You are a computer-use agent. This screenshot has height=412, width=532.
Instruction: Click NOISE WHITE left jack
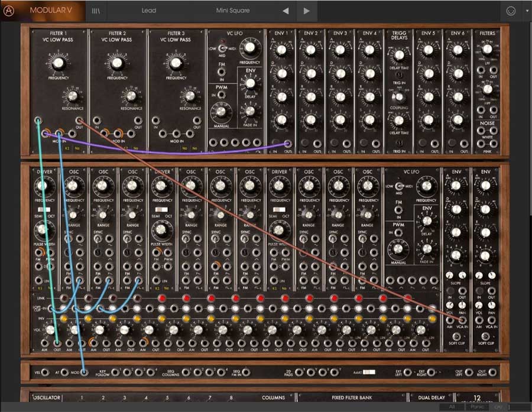[481, 130]
